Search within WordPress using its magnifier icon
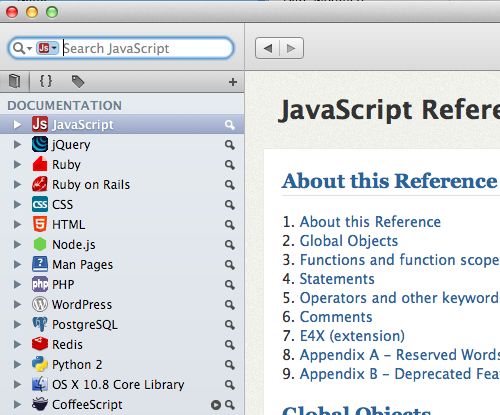 pos(230,305)
